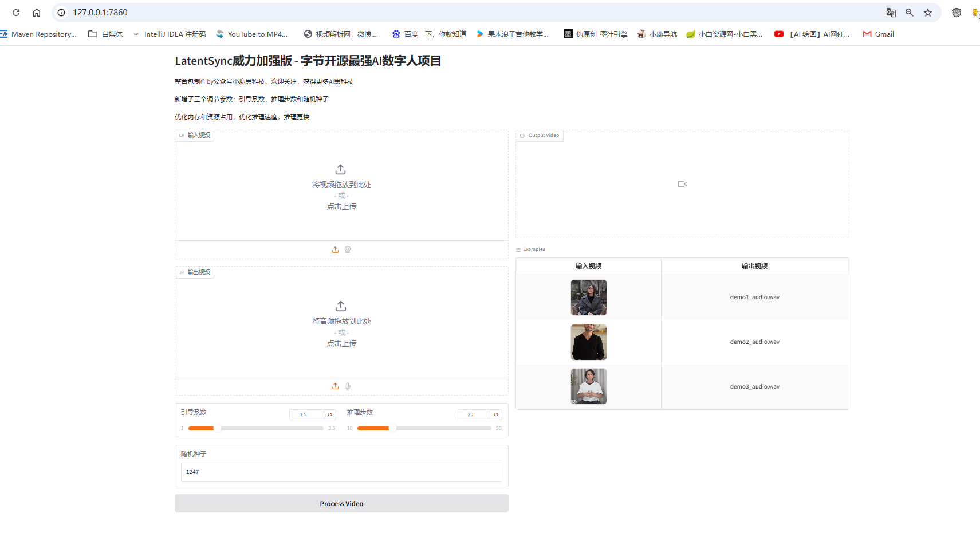Click the translate page icon
The height and width of the screenshot is (552, 980).
[x=891, y=13]
